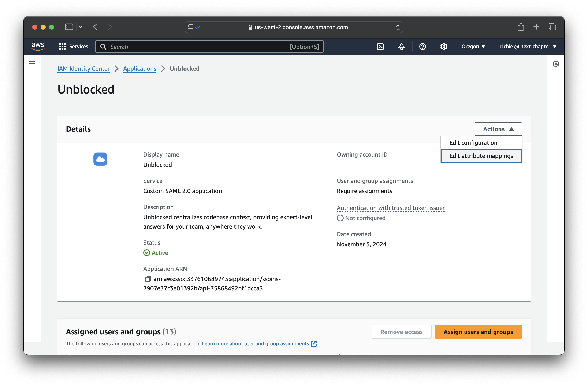Open Learn more about user and group assignments
This screenshot has height=386, width=588.
pyautogui.click(x=256, y=343)
